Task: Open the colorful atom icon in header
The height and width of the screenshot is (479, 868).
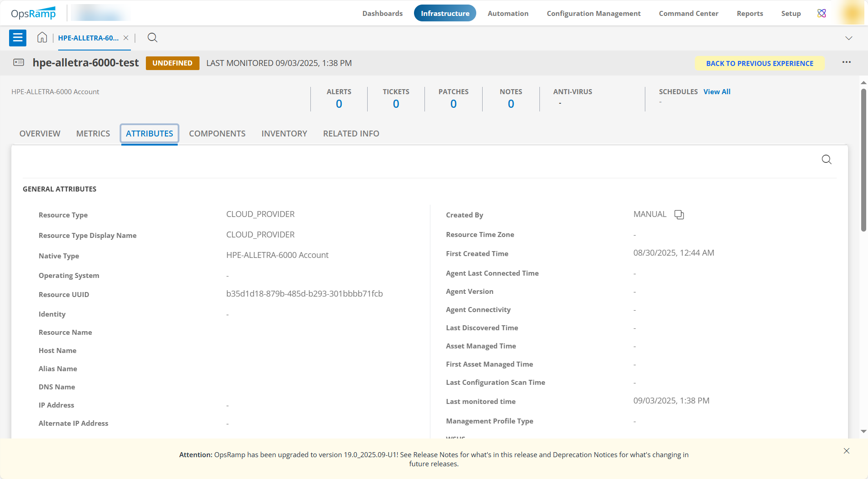Action: (x=822, y=13)
